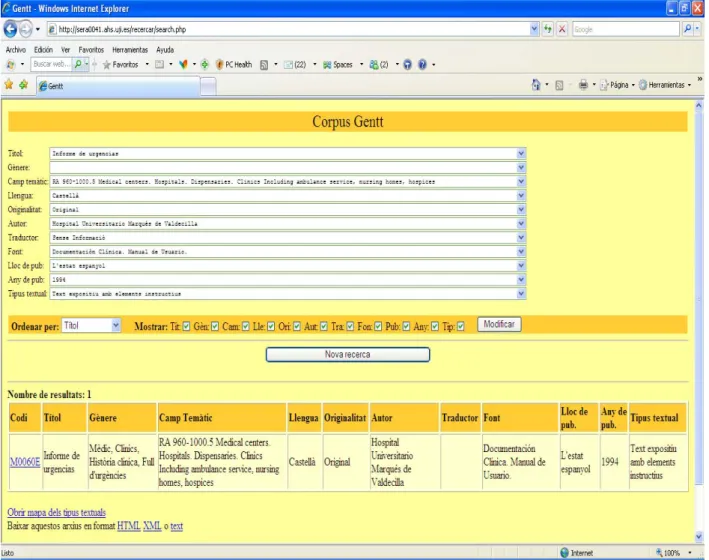This screenshot has height=560, width=709.
Task: Click the Spaces toolbar icon
Action: [338, 65]
